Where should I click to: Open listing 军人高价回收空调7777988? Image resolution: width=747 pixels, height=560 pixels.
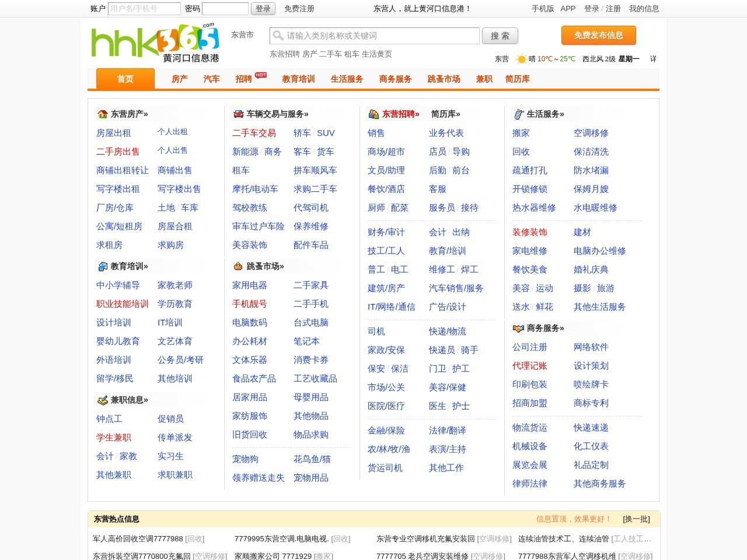point(138,539)
